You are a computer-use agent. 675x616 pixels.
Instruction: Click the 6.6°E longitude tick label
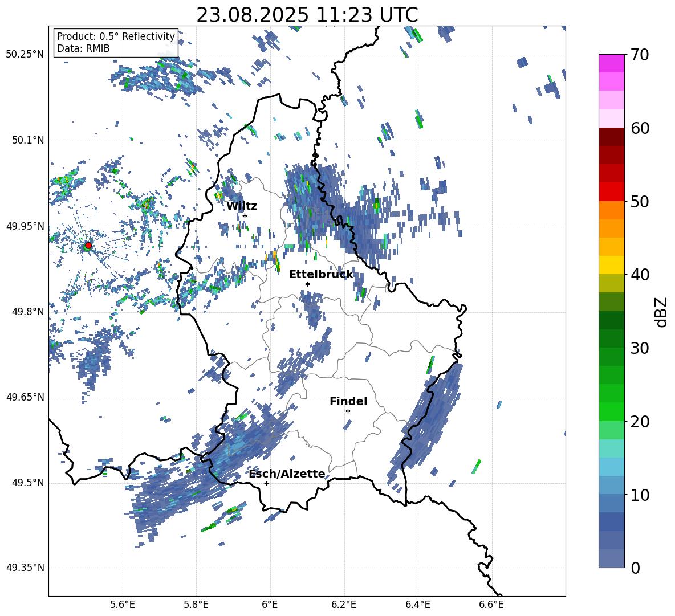(x=491, y=605)
